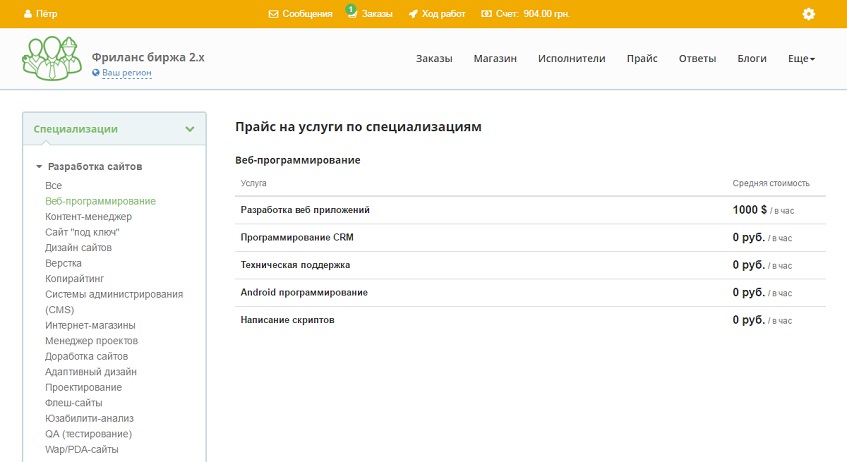Image resolution: width=847 pixels, height=462 pixels.
Task: Go to Заказы in the main navigation
Action: click(x=434, y=58)
